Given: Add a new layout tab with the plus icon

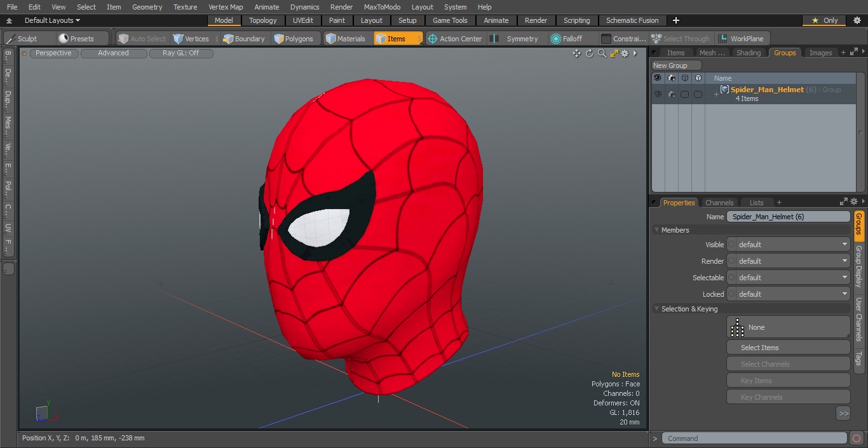Looking at the screenshot, I should pyautogui.click(x=675, y=20).
